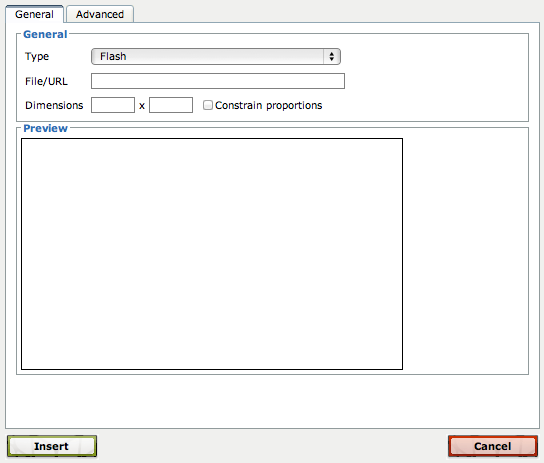Screen dimensions: 544x463
Task: Open the Advanced tab
Action: click(x=100, y=14)
